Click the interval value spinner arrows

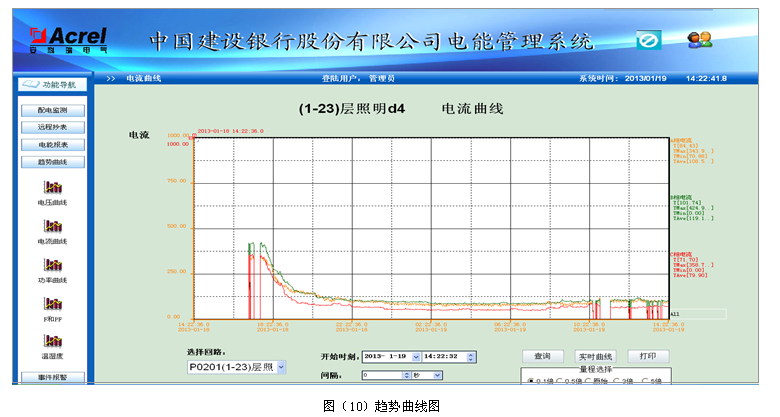(x=406, y=375)
